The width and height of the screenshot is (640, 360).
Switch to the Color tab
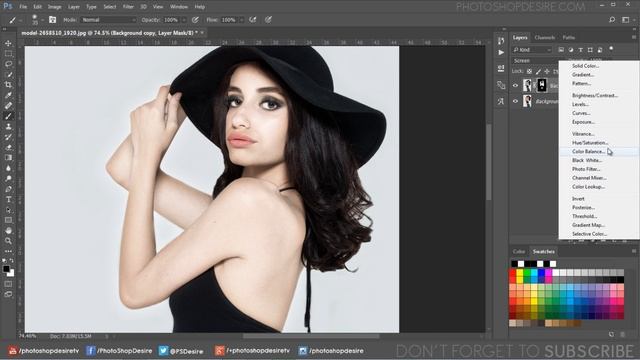click(x=519, y=251)
